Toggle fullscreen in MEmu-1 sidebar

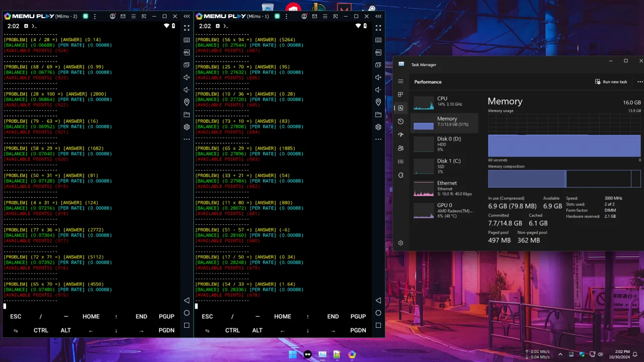pyautogui.click(x=378, y=28)
